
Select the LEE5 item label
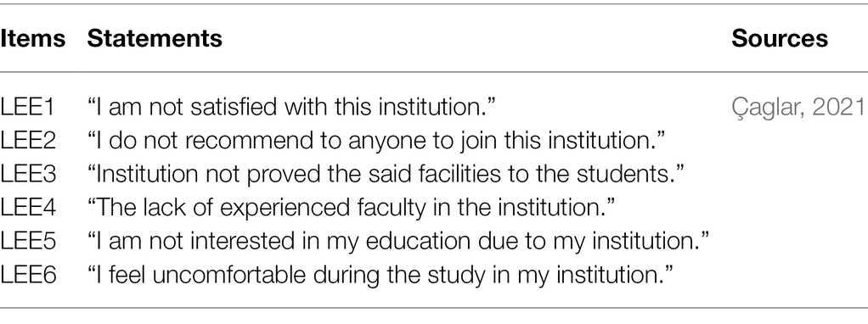[28, 242]
